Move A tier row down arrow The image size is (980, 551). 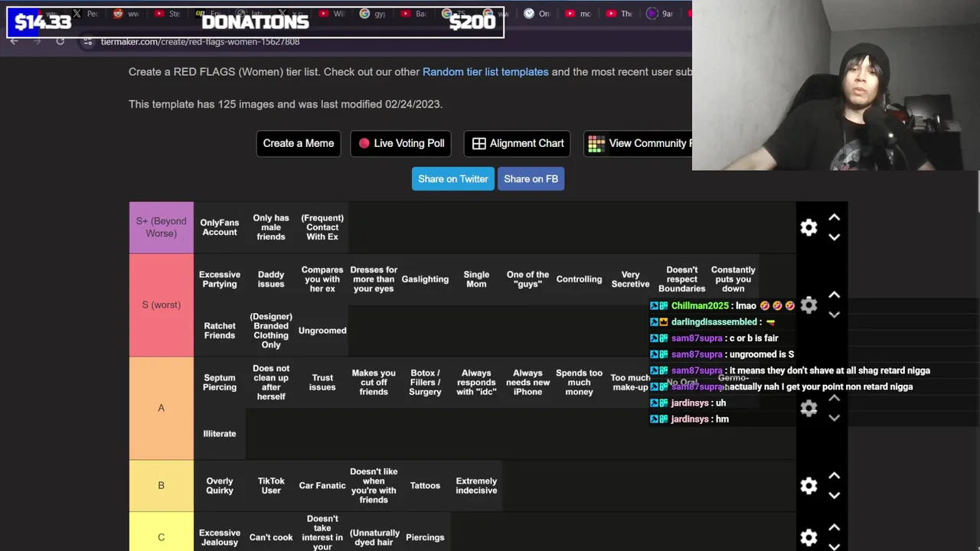835,418
